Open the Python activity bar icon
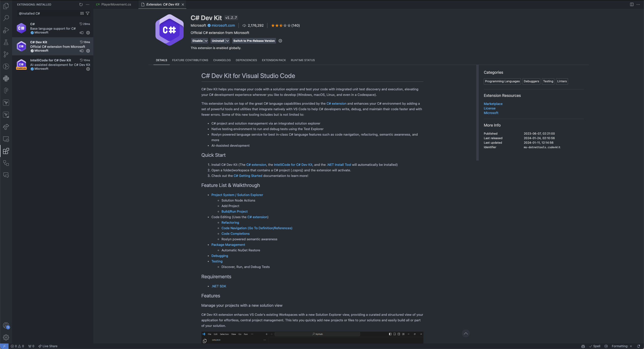 [6, 79]
